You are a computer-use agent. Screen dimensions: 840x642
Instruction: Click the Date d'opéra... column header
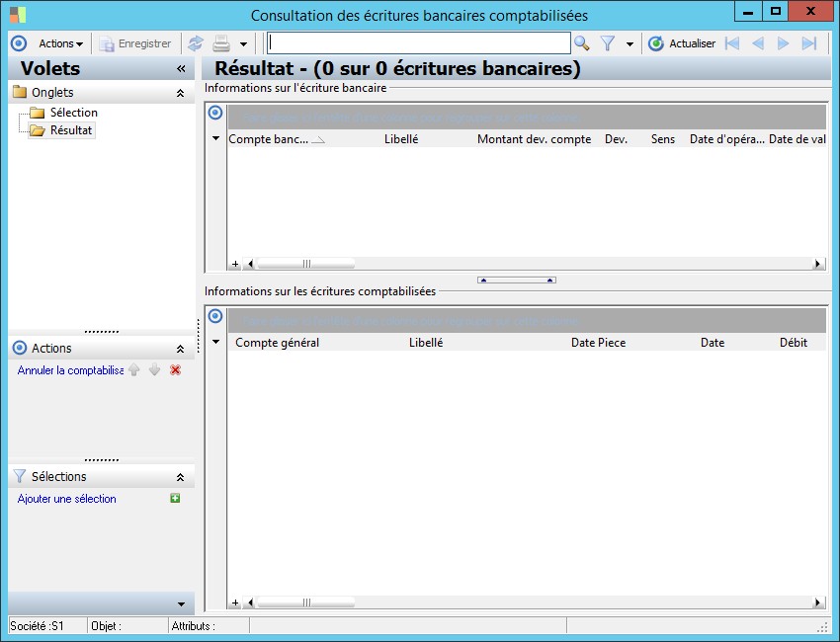coord(727,139)
